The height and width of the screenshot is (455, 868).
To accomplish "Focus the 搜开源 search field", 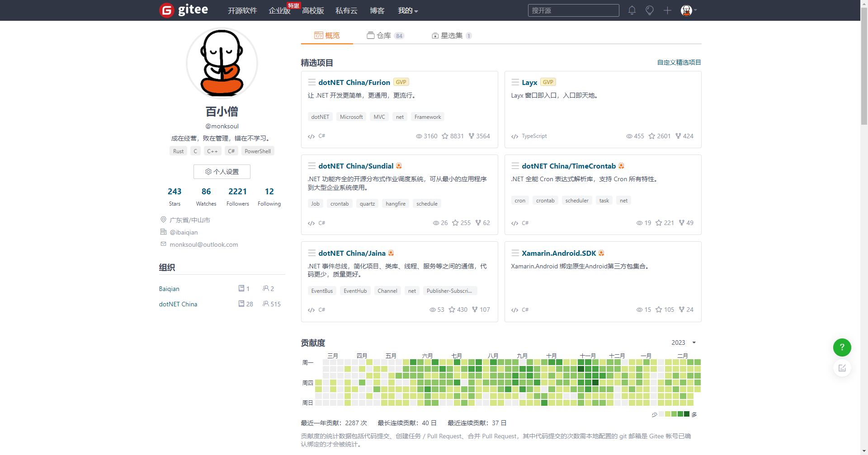I will [573, 10].
